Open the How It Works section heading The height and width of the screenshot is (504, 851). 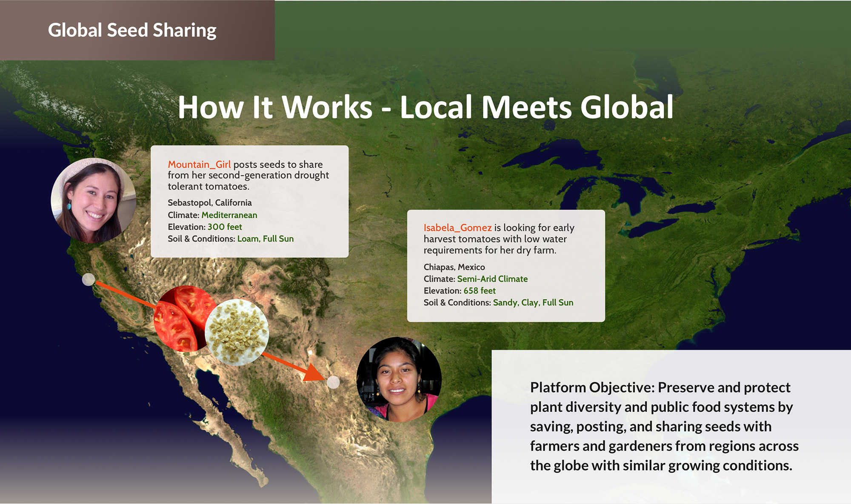click(x=425, y=108)
